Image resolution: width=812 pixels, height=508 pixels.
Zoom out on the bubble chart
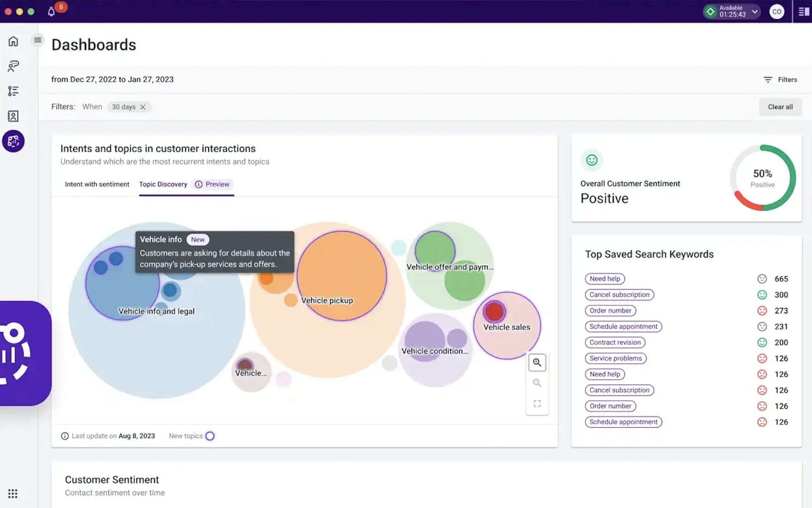(537, 383)
